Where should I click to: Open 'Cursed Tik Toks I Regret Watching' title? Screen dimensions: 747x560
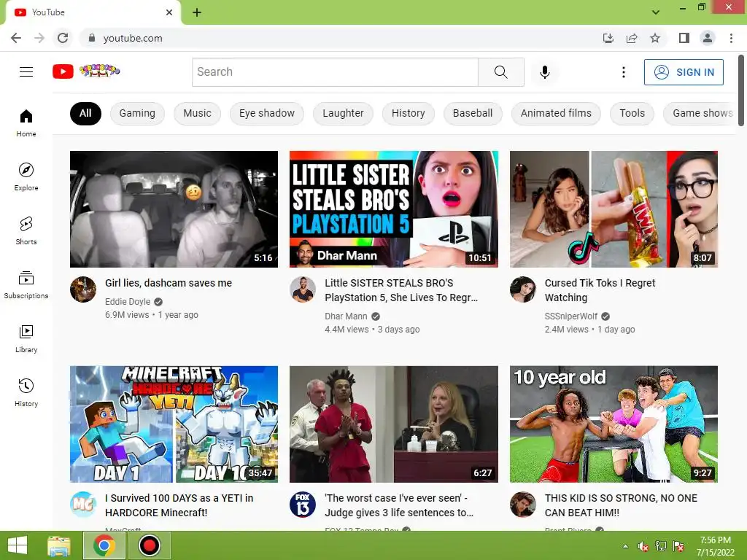[x=600, y=290]
